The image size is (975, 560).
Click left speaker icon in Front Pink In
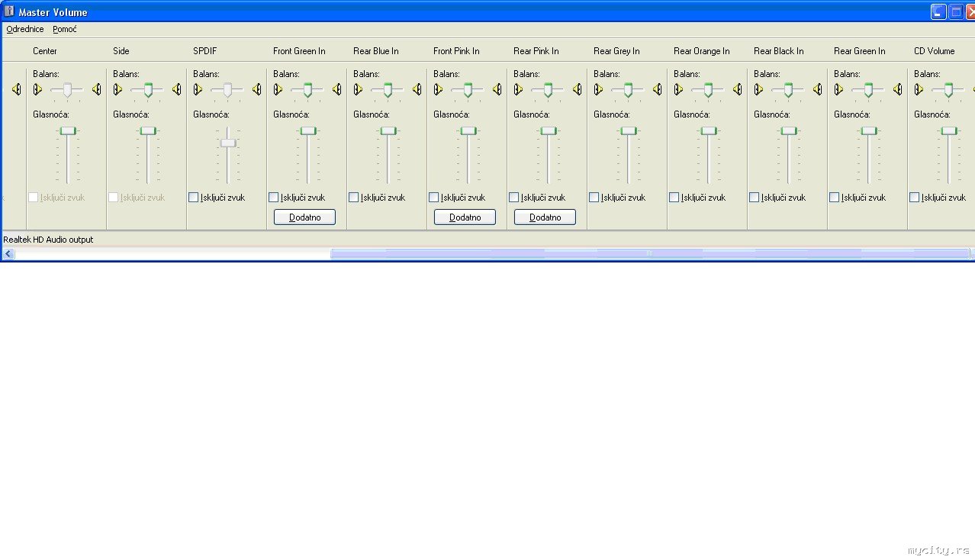(x=438, y=89)
